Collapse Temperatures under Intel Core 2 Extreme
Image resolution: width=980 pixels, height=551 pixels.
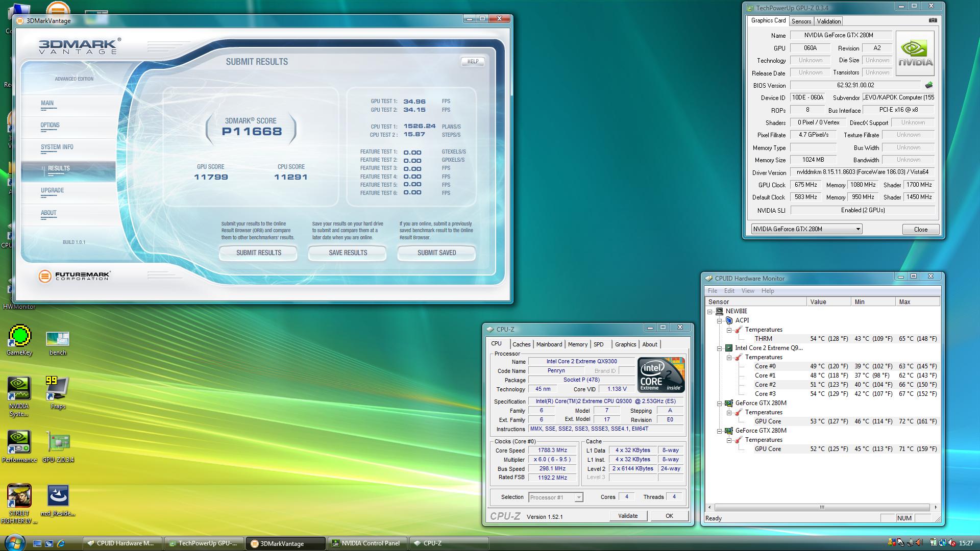(729, 357)
